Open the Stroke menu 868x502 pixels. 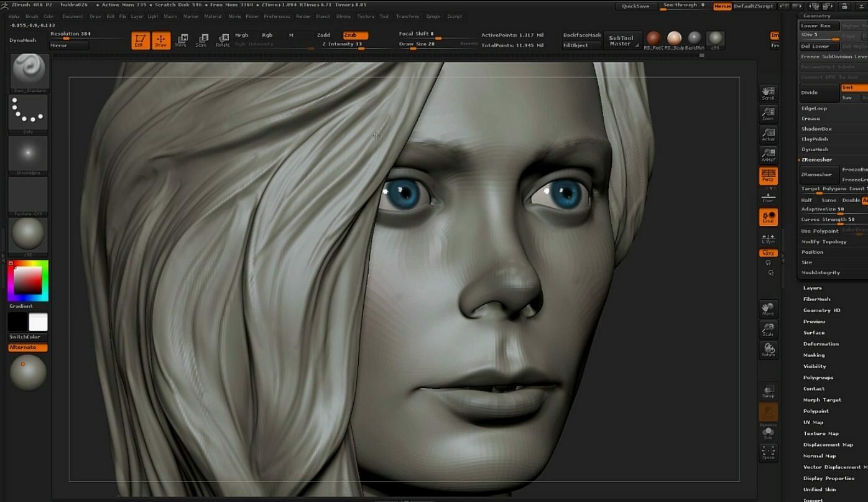point(343,17)
